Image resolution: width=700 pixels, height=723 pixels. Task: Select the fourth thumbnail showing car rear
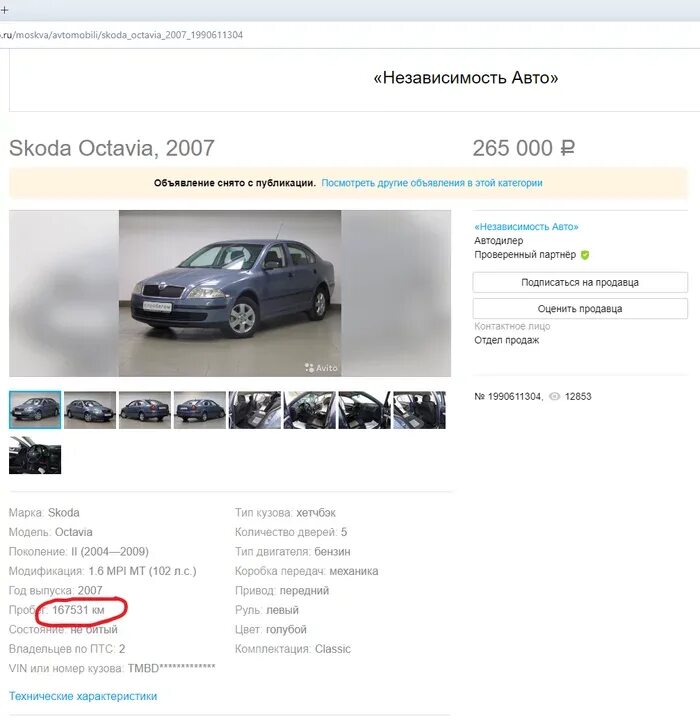pyautogui.click(x=200, y=410)
